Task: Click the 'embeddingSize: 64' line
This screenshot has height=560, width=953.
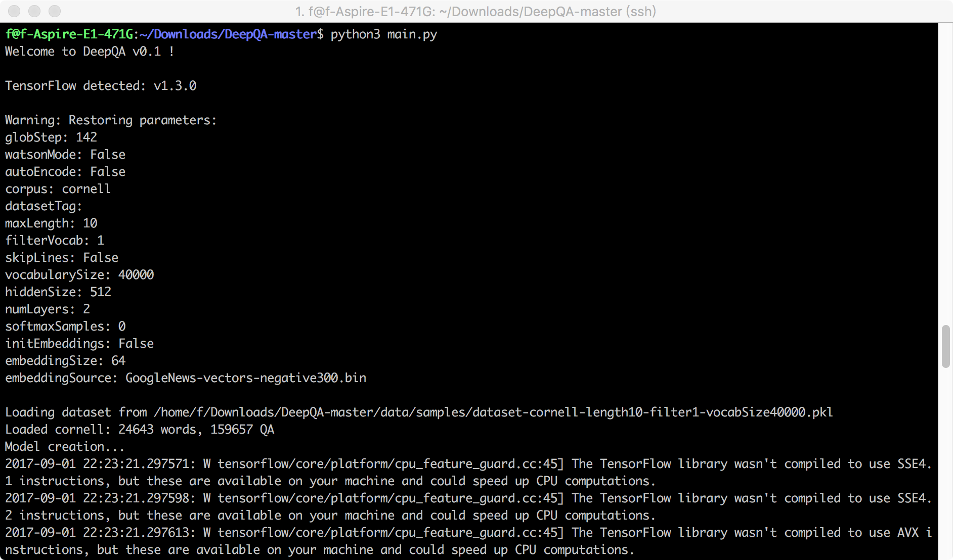Action: coord(65,361)
